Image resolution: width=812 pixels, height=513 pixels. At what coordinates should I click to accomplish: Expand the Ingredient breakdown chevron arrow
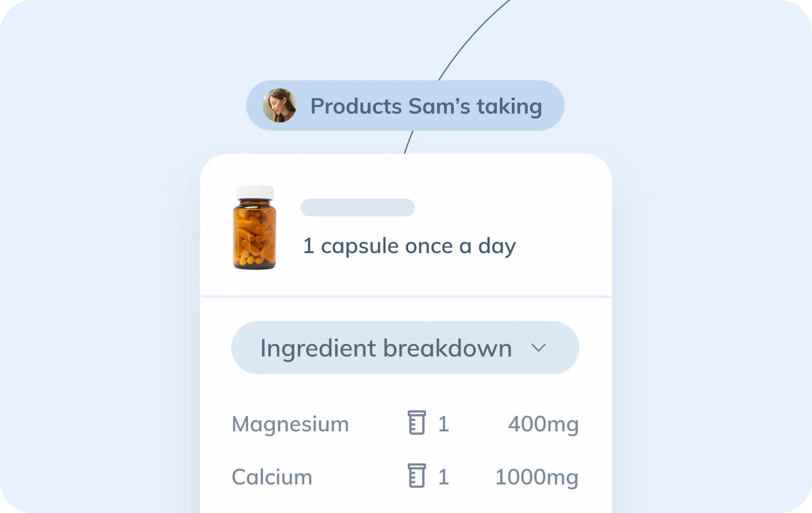pos(539,348)
